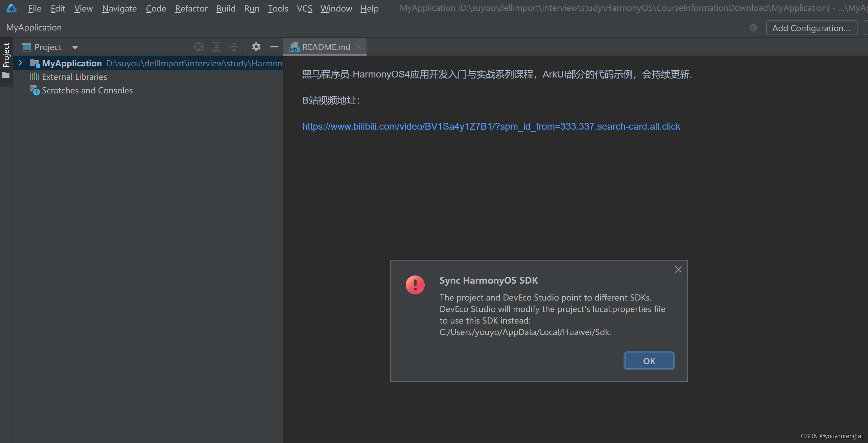Viewport: 868px width, 443px height.
Task: Open the Refactor menu
Action: click(191, 8)
